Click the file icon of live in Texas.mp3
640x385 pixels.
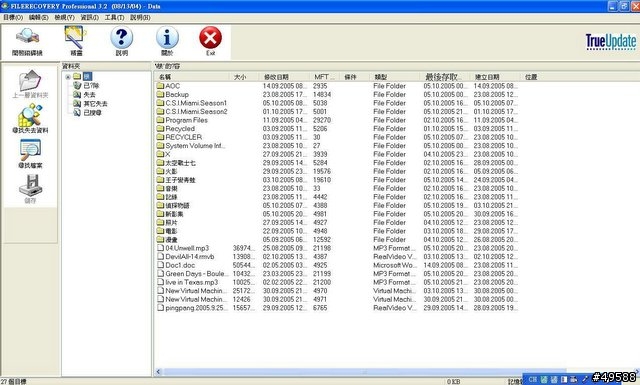(x=160, y=283)
